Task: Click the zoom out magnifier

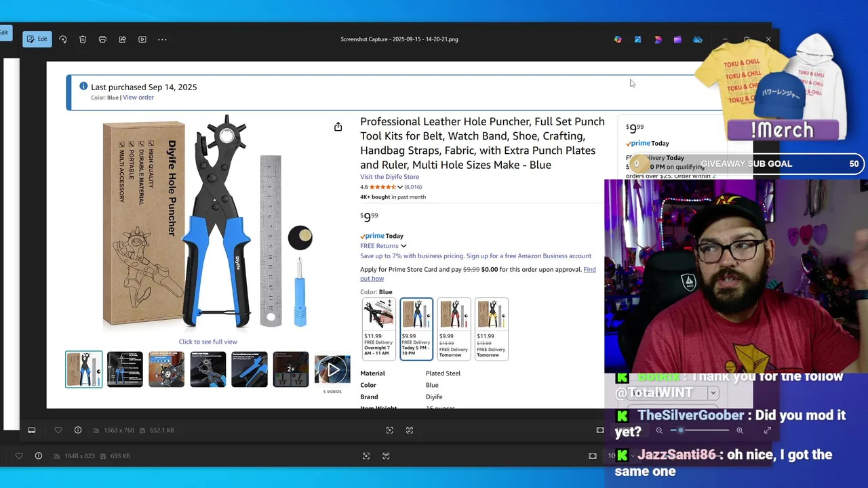Action: pos(659,430)
